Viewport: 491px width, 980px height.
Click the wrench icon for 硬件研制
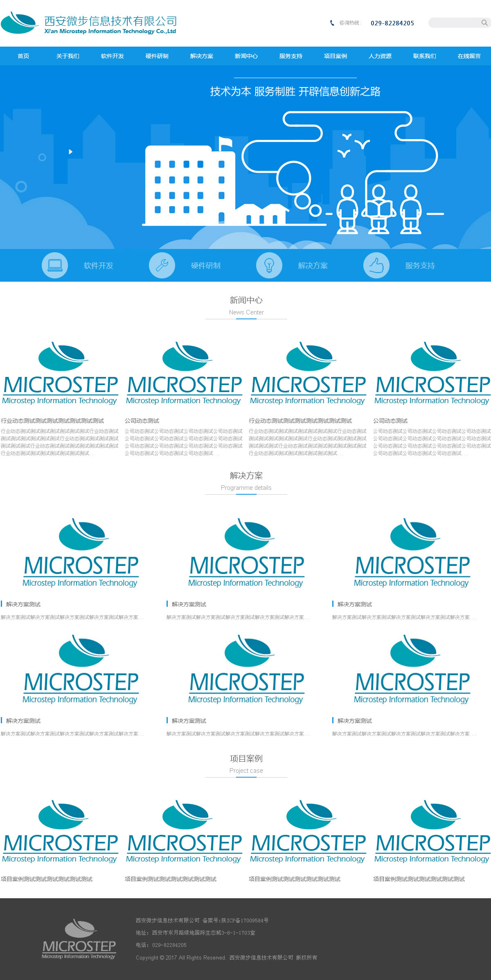pos(162,265)
